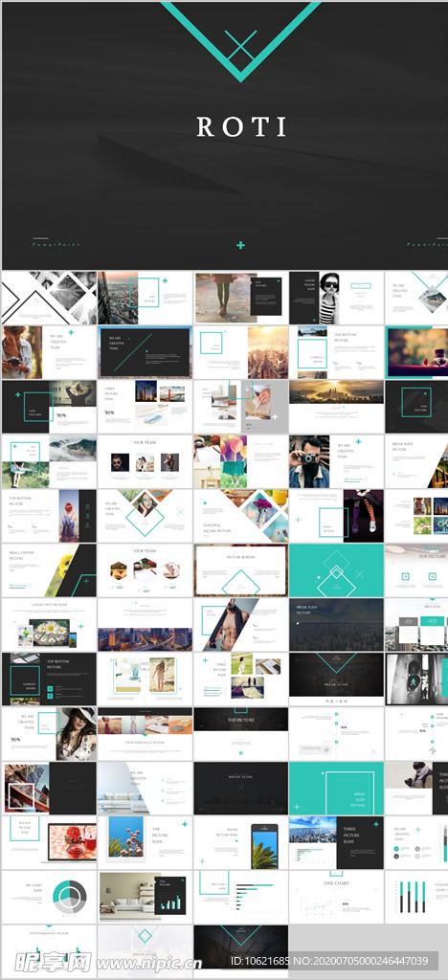Select the dark BREAK SLIDE with teal chevron
The height and width of the screenshot is (980, 448).
tap(336, 679)
